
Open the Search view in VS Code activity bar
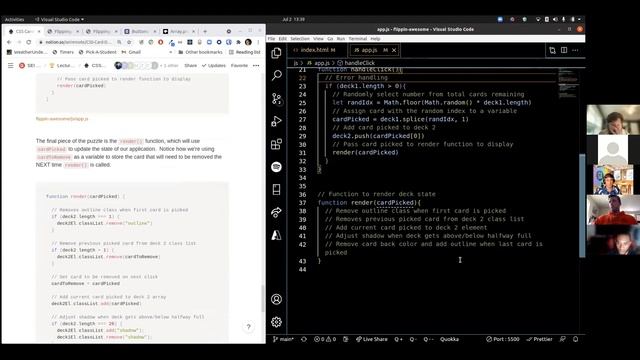point(276,75)
